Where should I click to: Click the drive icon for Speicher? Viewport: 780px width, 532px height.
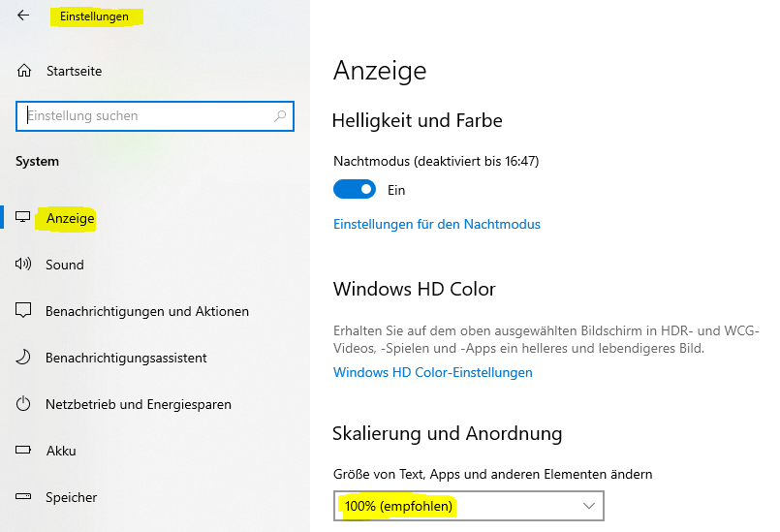23,497
